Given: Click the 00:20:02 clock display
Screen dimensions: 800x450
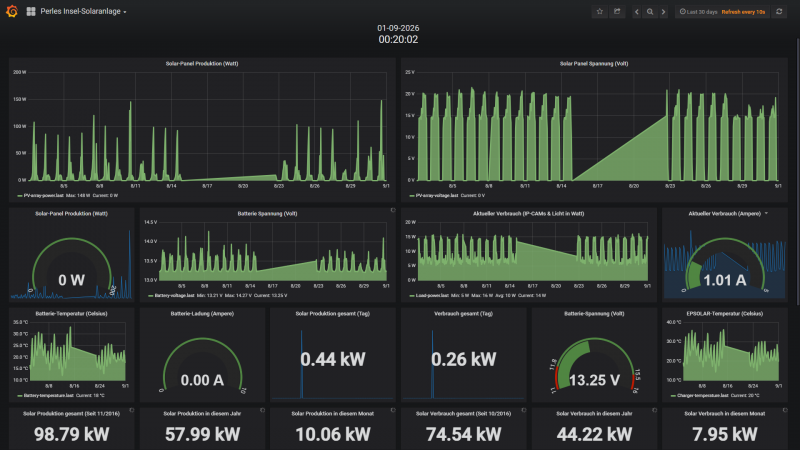Looking at the screenshot, I should [x=398, y=39].
